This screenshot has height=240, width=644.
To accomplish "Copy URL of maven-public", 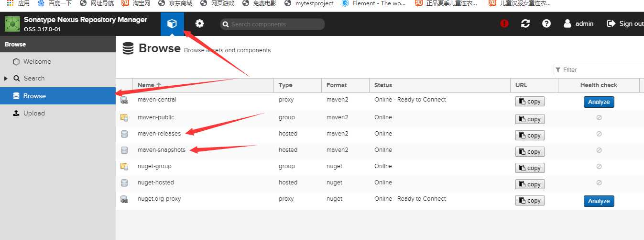I will click(530, 119).
